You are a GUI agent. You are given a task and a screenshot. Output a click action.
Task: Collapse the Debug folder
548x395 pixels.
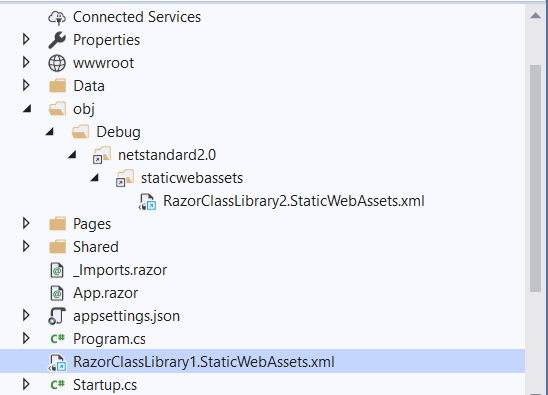click(x=50, y=131)
